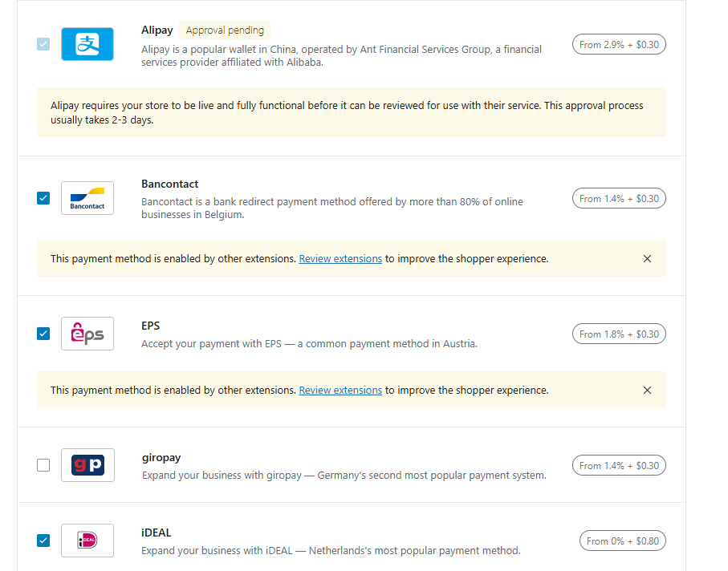
Task: Click the Bancontact logo icon
Action: [87, 198]
